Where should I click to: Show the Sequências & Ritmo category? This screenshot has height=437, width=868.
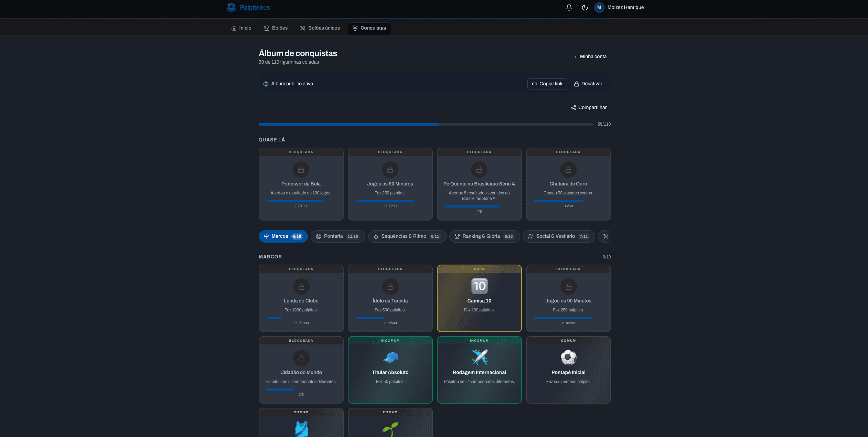pyautogui.click(x=407, y=236)
